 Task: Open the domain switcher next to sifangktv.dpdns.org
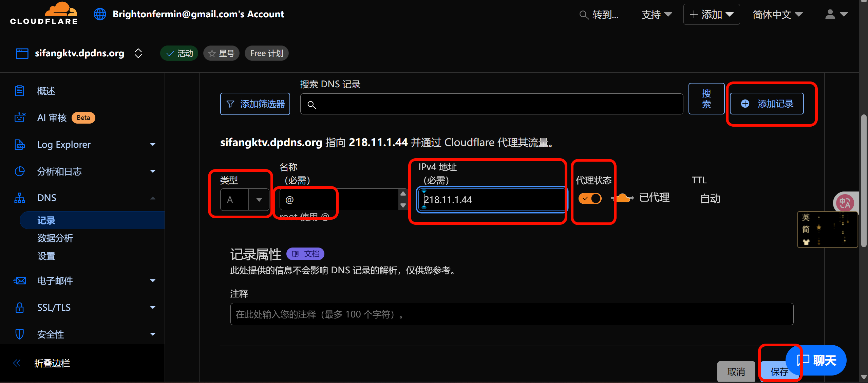click(x=138, y=53)
